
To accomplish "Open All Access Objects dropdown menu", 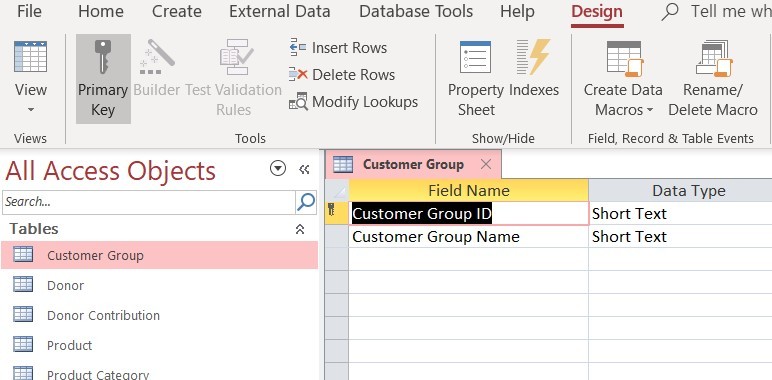I will pyautogui.click(x=278, y=169).
